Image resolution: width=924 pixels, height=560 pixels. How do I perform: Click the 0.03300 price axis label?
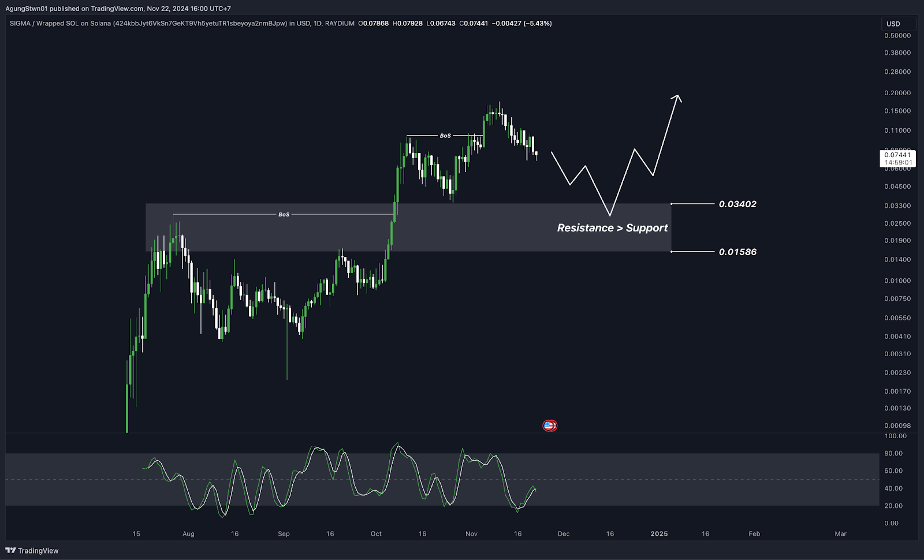[897, 206]
